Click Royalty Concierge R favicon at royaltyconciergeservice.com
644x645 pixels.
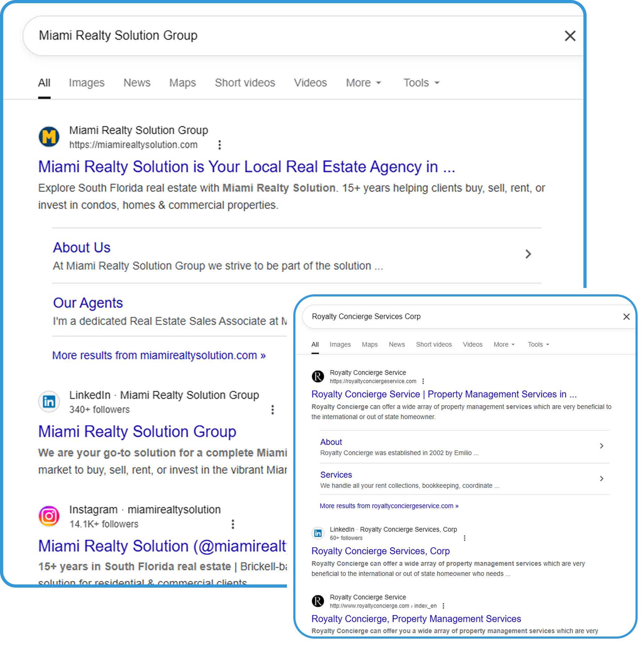(x=318, y=376)
